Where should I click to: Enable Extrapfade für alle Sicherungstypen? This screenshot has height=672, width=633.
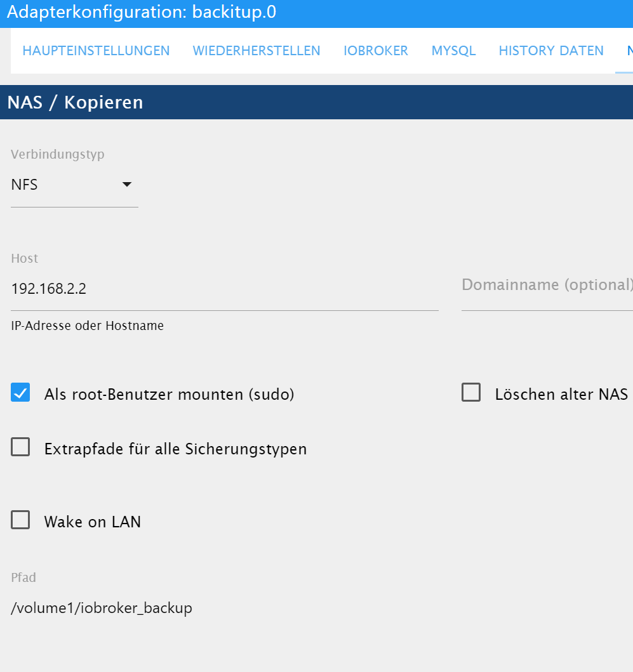pos(20,447)
